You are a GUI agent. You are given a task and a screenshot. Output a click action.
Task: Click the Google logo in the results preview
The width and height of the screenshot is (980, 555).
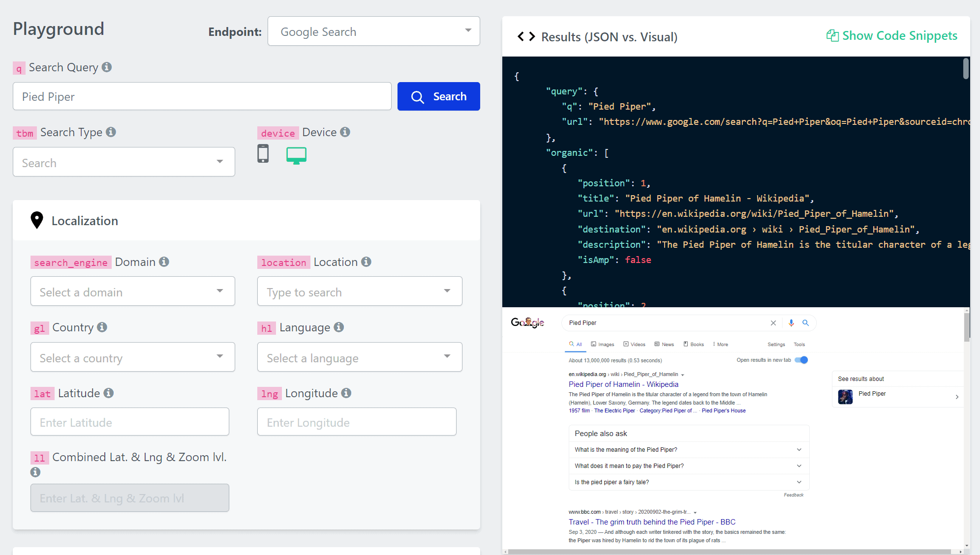527,323
